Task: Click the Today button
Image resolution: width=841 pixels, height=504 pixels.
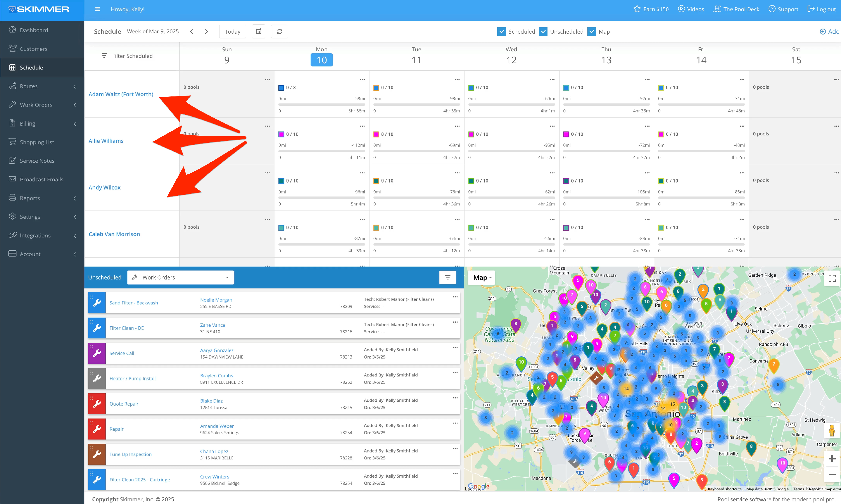Action: 232,32
